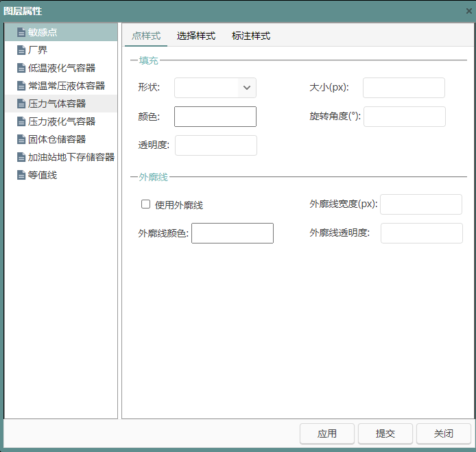Focus the 大小(px) input field
Image resolution: width=476 pixels, height=452 pixels.
[404, 88]
